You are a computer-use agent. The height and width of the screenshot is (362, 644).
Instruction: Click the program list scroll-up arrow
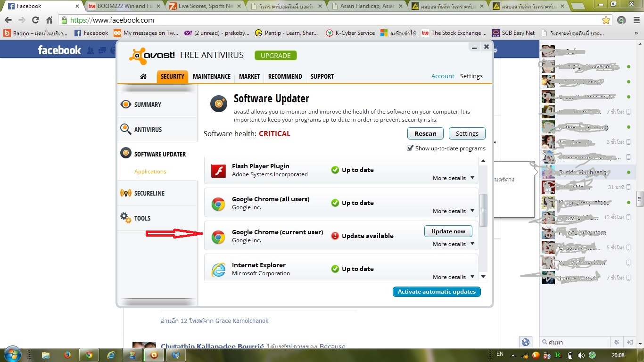[x=483, y=161]
